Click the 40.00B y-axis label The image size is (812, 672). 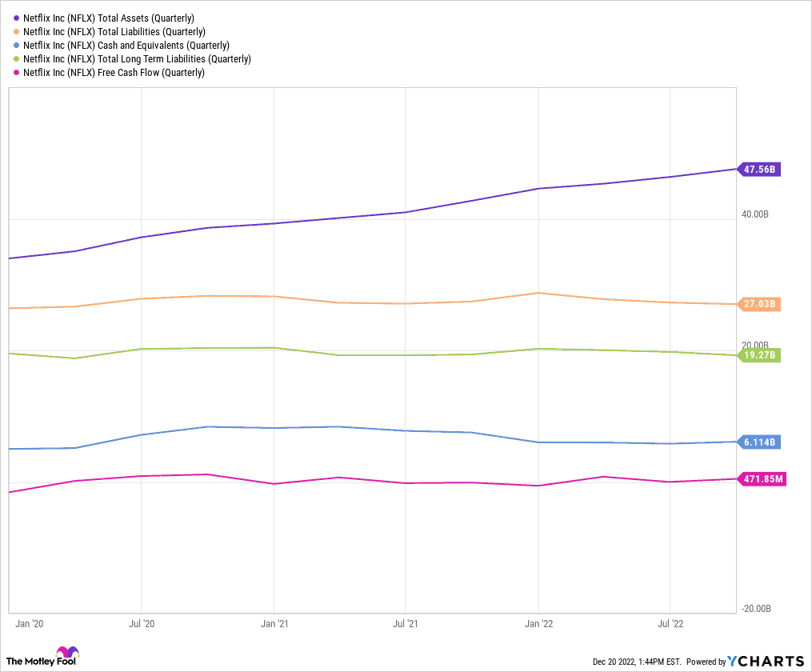[x=755, y=214]
